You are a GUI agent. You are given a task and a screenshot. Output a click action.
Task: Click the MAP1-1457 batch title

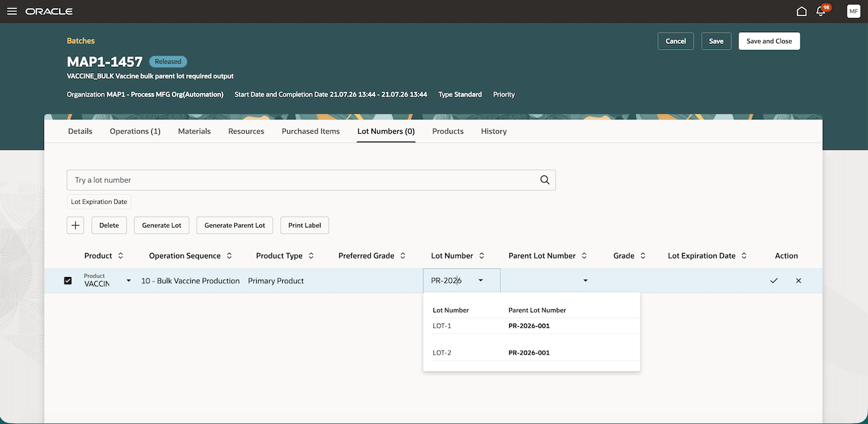105,61
